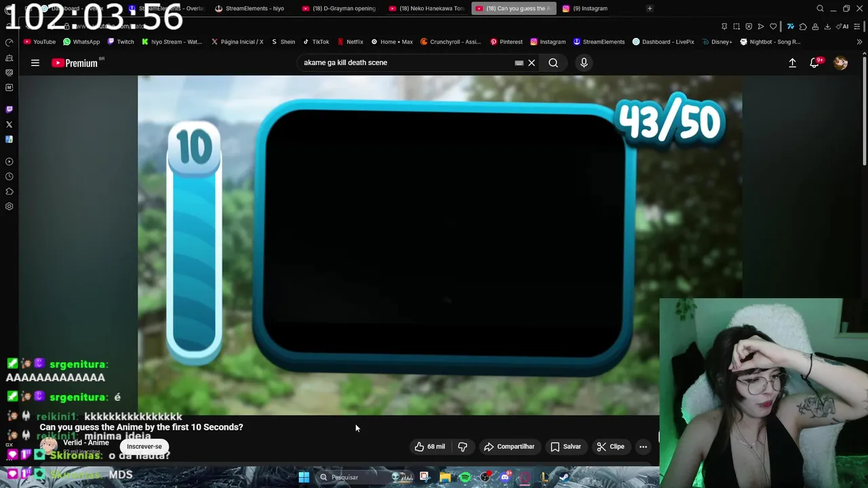Viewport: 868px width, 488px height.
Task: Submit search with the magnifier button
Action: point(553,63)
